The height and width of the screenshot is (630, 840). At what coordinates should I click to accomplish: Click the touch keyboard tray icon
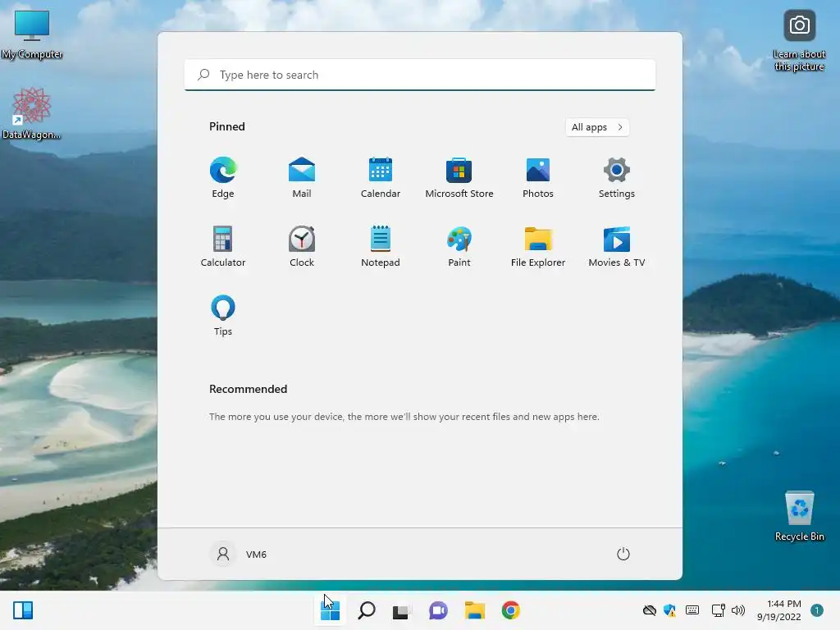[692, 610]
